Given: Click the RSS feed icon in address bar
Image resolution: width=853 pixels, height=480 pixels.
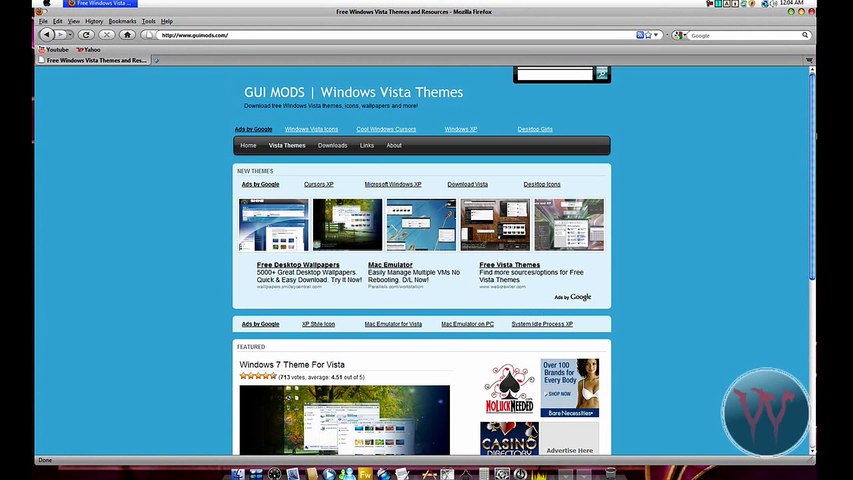Looking at the screenshot, I should point(640,35).
